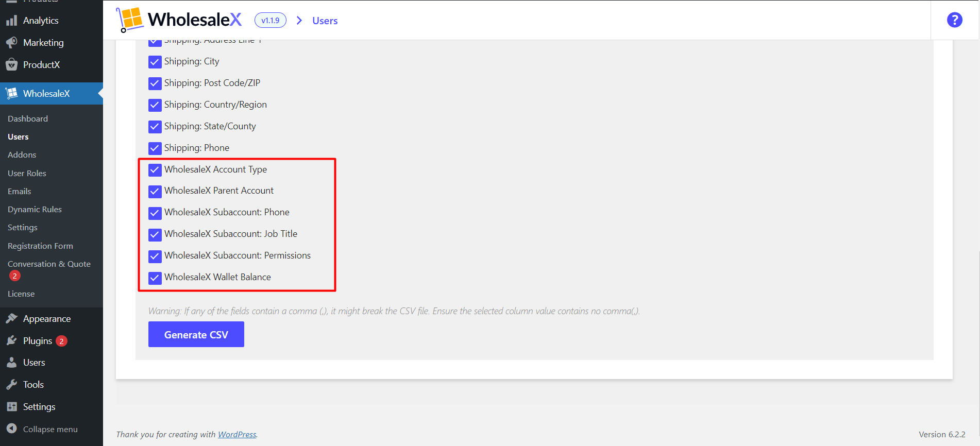This screenshot has height=446, width=980.
Task: Go to WholesaleX Dashboard submenu
Action: [x=28, y=118]
